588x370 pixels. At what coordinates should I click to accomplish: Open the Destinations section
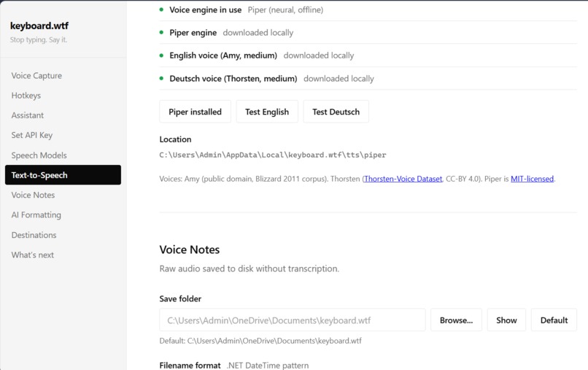[x=34, y=235]
